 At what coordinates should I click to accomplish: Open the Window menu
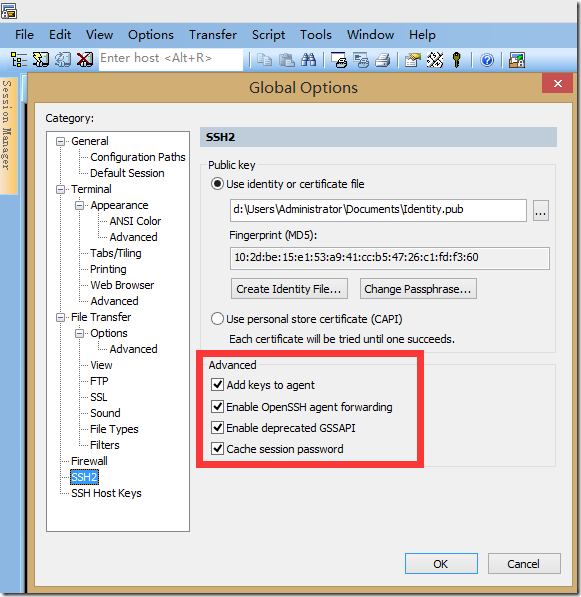(370, 35)
